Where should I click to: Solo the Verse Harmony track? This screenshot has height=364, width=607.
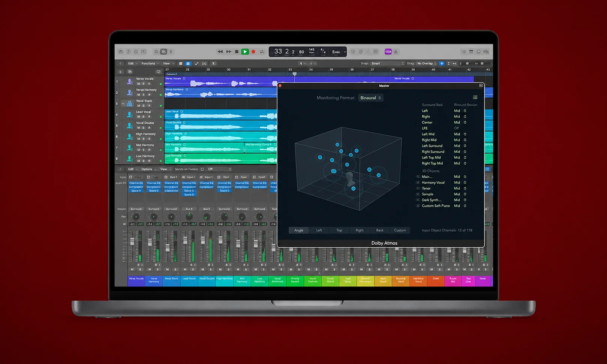[x=144, y=94]
